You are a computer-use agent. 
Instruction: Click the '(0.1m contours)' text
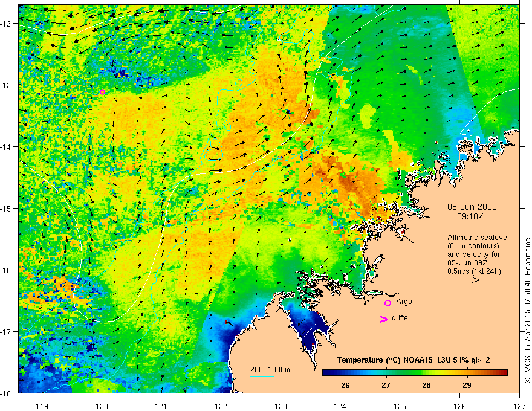(x=473, y=246)
